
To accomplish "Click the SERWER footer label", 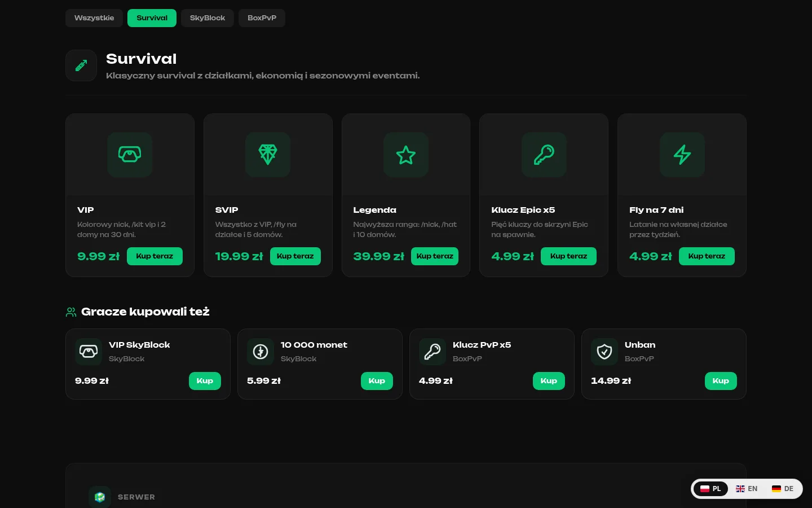I will coord(136,497).
